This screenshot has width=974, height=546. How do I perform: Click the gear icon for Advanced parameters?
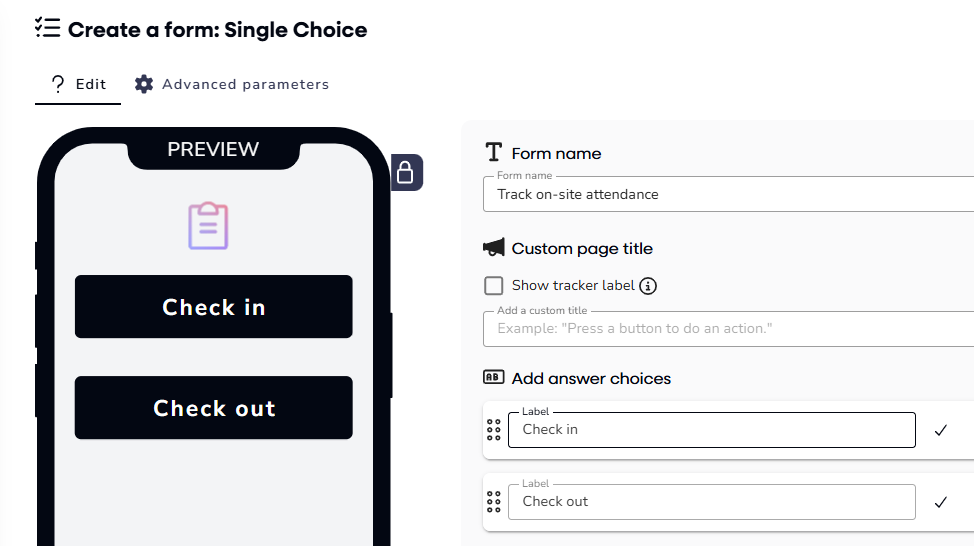pos(144,84)
